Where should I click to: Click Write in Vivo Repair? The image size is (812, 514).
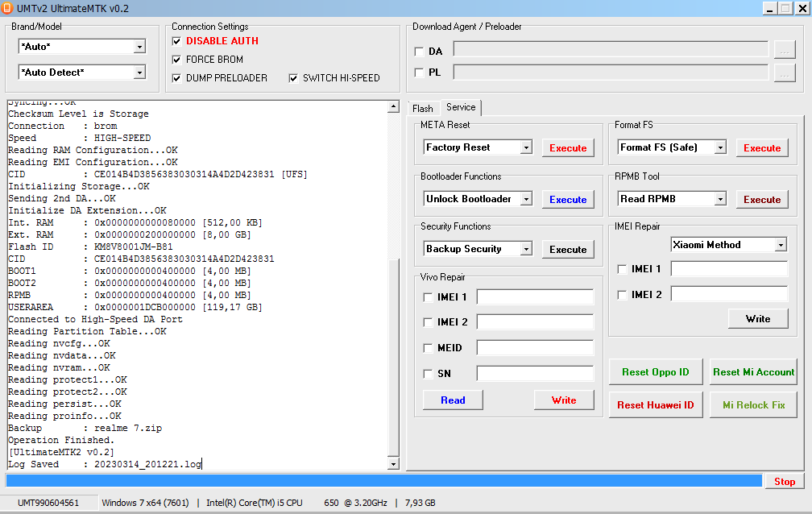pos(564,400)
